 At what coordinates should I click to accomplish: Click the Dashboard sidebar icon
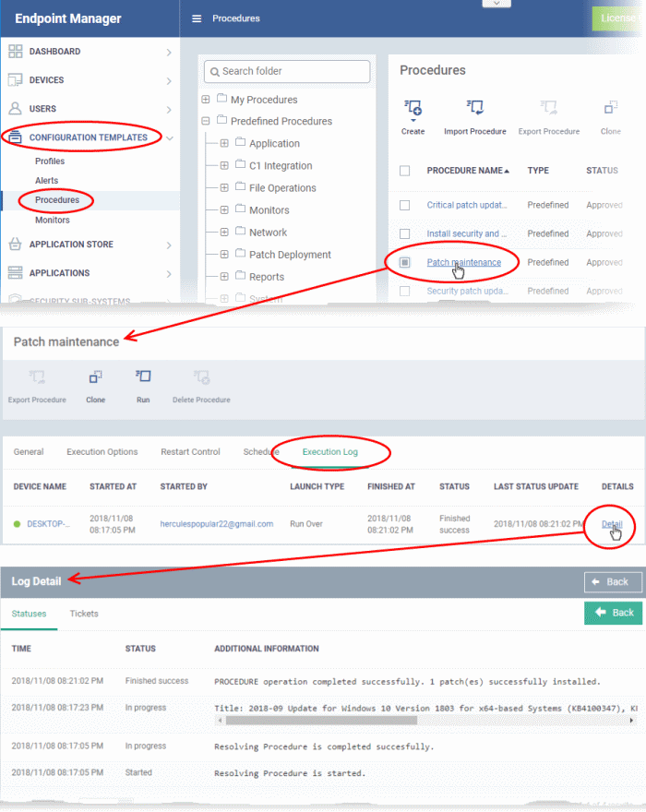point(16,52)
